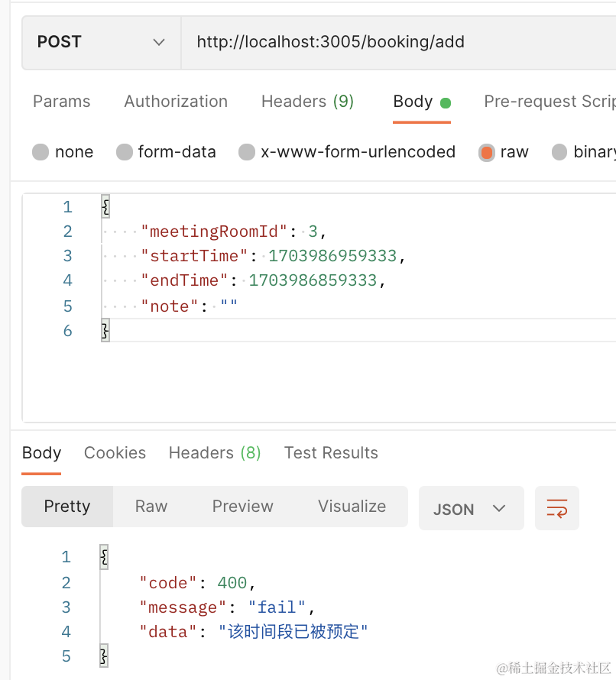This screenshot has width=616, height=680.
Task: Click the request URL input field
Action: (x=397, y=42)
